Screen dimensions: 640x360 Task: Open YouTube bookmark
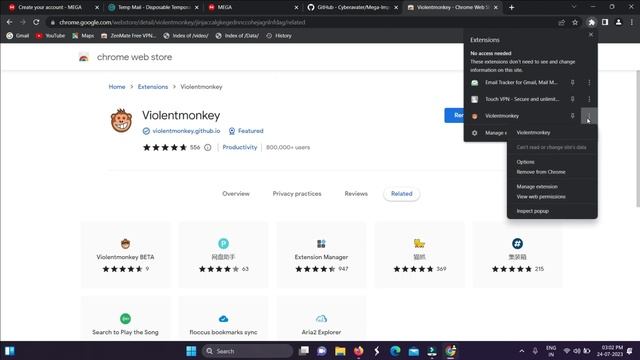point(50,36)
